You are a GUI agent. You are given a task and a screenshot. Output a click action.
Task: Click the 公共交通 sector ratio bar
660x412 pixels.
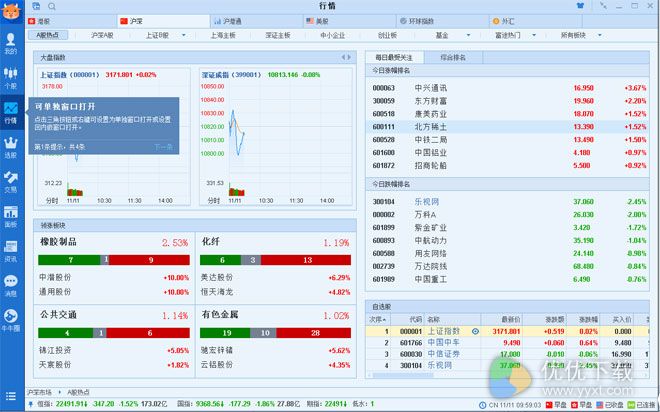[x=114, y=333]
